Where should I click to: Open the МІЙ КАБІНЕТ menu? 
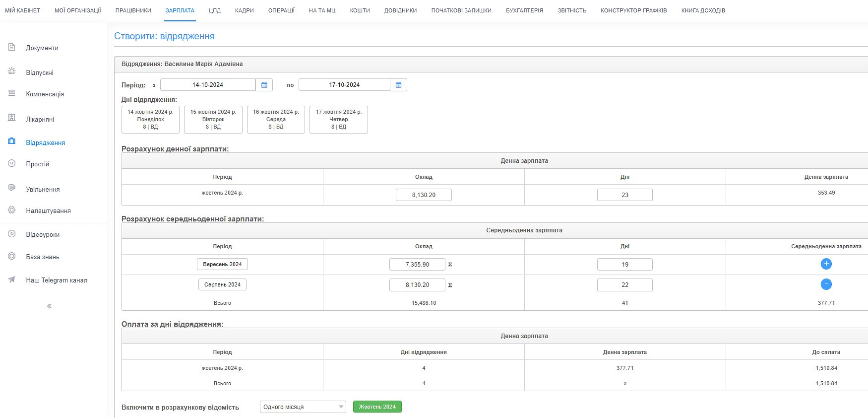coord(22,10)
